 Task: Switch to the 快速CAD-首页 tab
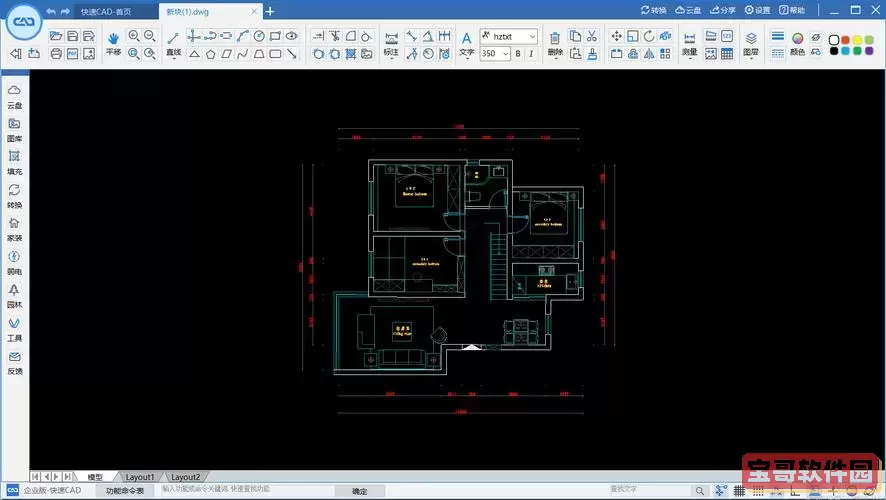point(108,11)
